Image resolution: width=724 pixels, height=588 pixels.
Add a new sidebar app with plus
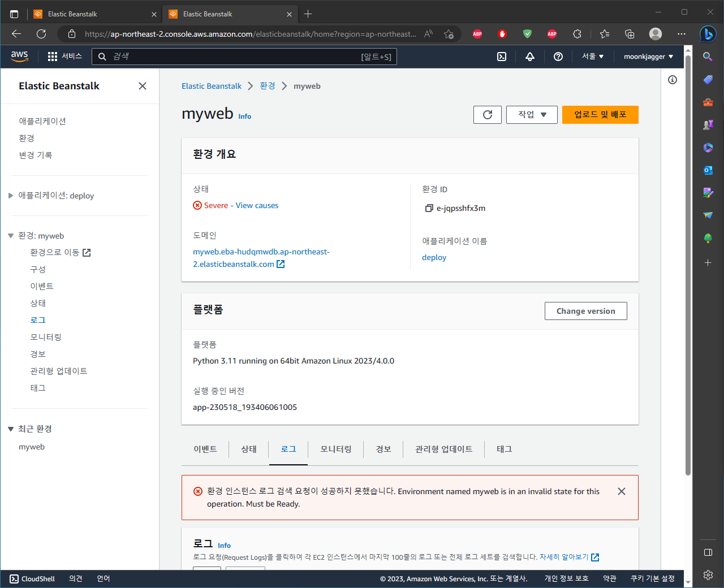coord(708,263)
